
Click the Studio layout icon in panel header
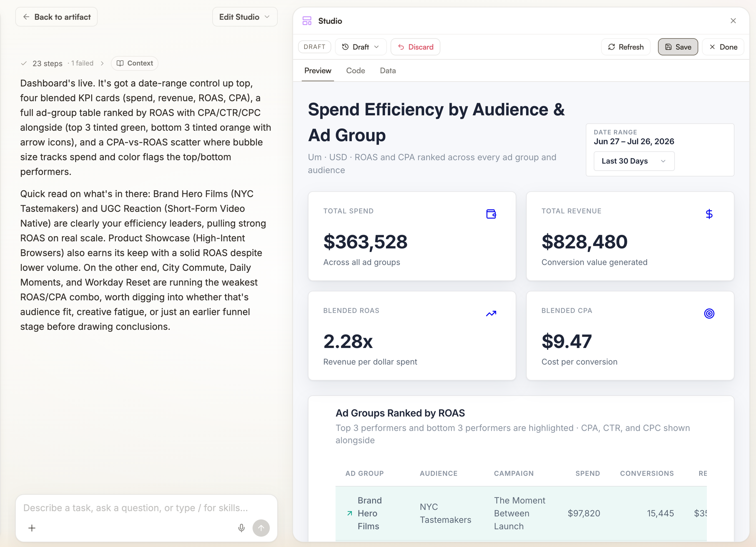pos(307,21)
